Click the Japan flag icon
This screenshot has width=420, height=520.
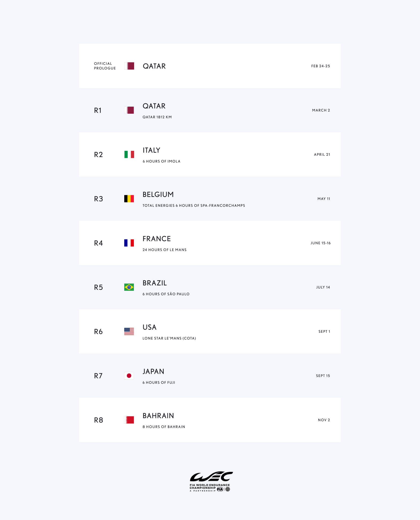pyautogui.click(x=129, y=376)
